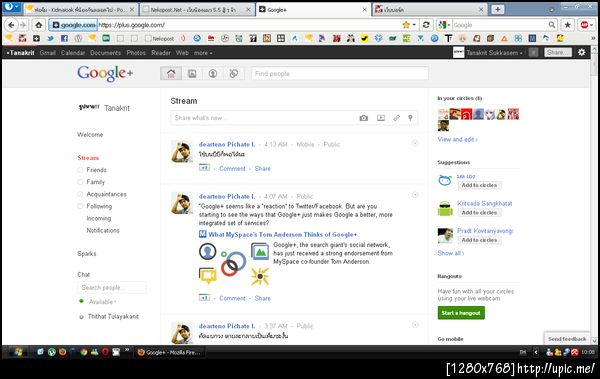Click Share on the 4:07 AM post
The height and width of the screenshot is (379, 600).
point(262,298)
